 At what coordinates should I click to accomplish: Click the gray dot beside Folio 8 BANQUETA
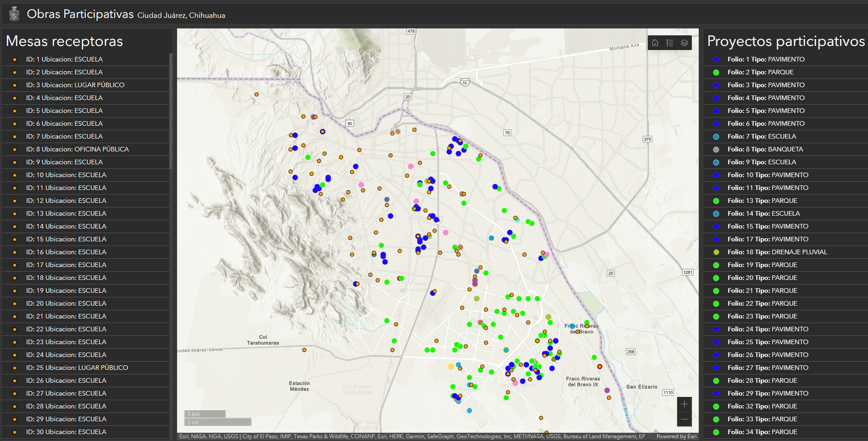[x=716, y=150]
